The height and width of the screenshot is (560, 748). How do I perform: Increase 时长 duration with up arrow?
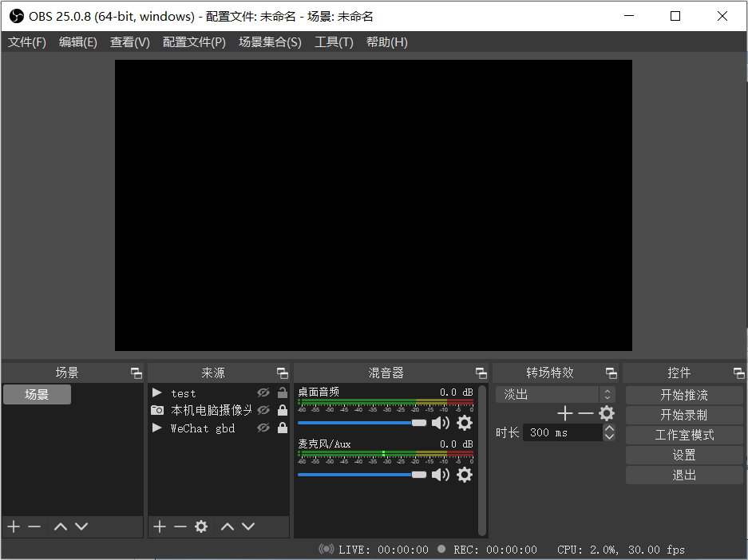[609, 428]
